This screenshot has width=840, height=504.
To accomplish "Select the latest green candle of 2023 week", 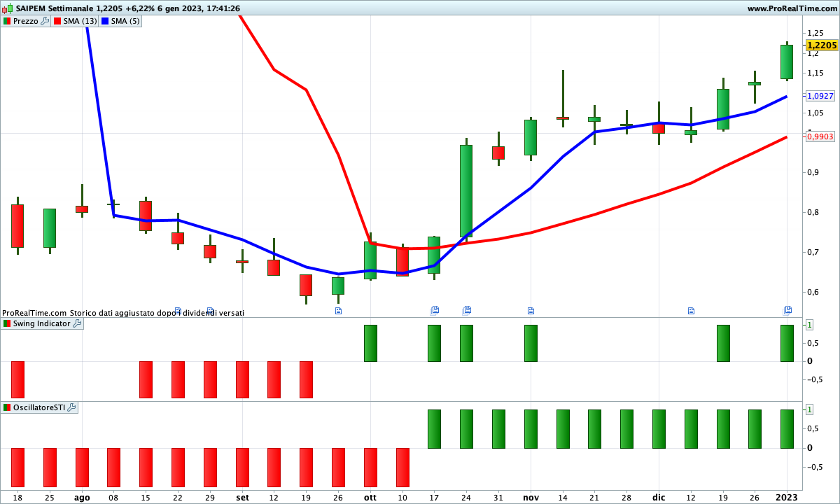I will point(787,62).
